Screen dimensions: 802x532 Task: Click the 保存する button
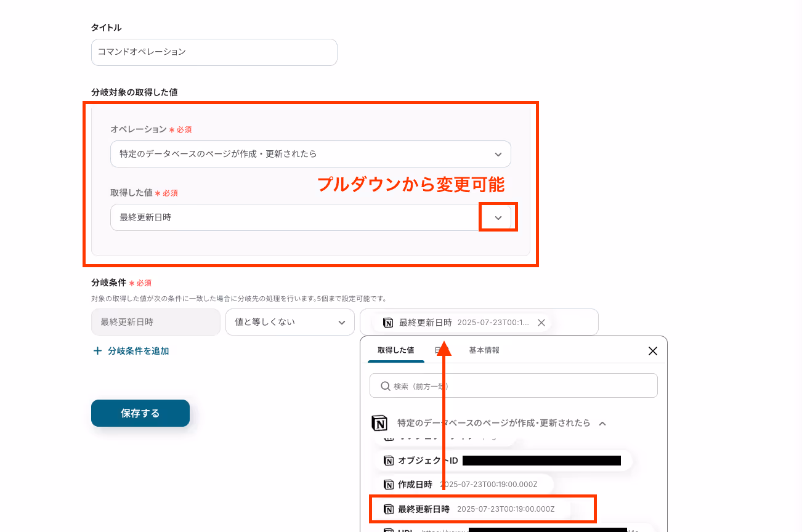[140, 413]
